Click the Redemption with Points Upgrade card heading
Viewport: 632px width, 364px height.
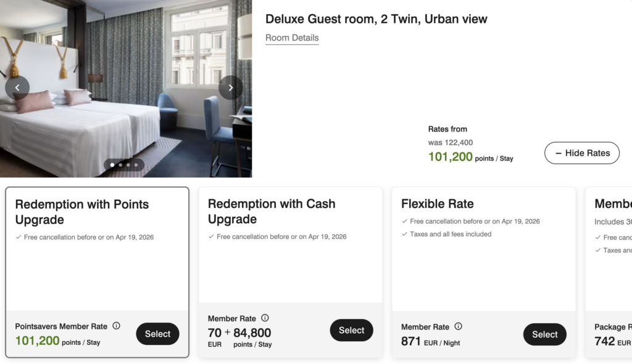pos(82,212)
